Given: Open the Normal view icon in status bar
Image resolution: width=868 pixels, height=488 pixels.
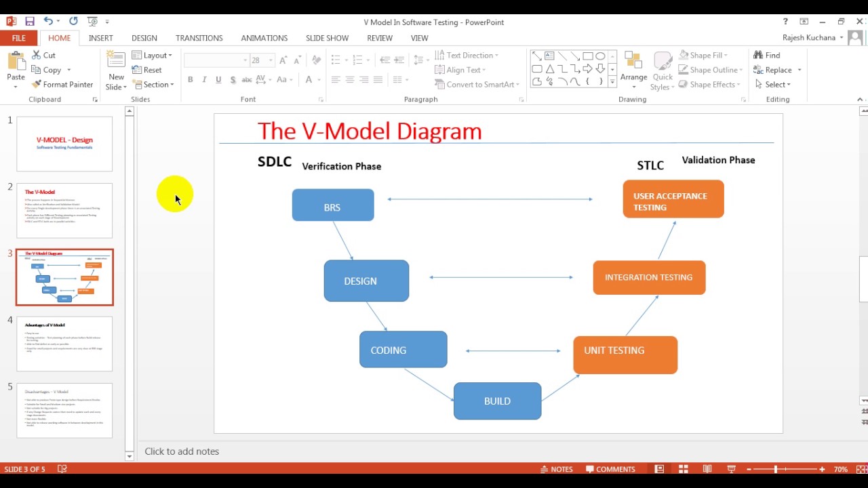Looking at the screenshot, I should pos(659,469).
